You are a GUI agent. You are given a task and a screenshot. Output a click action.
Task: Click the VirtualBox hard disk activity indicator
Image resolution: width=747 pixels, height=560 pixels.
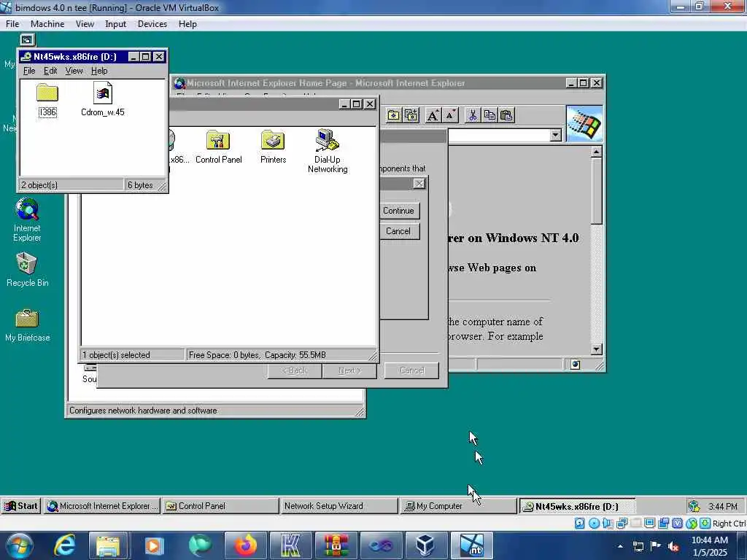click(x=579, y=524)
